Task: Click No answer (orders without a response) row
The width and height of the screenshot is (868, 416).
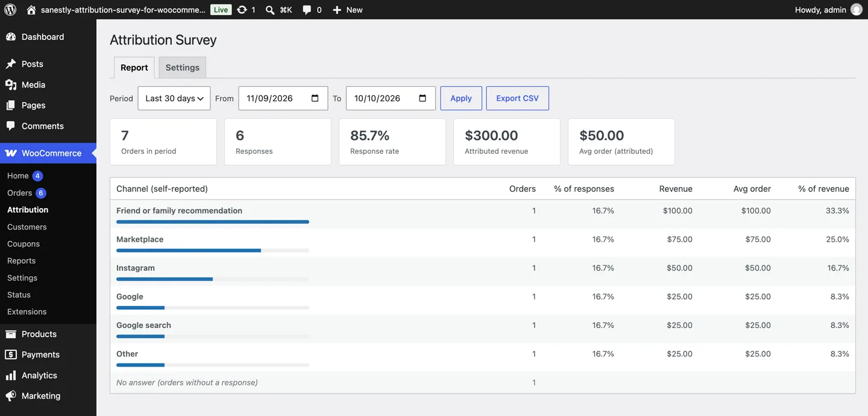Action: coord(482,382)
